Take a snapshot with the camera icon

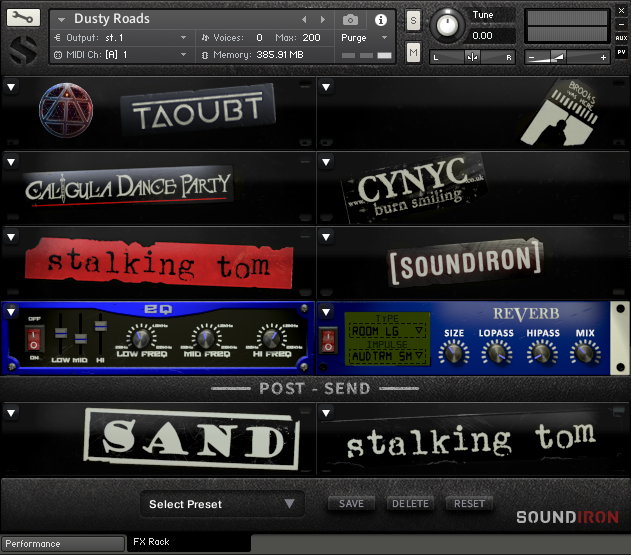point(351,19)
